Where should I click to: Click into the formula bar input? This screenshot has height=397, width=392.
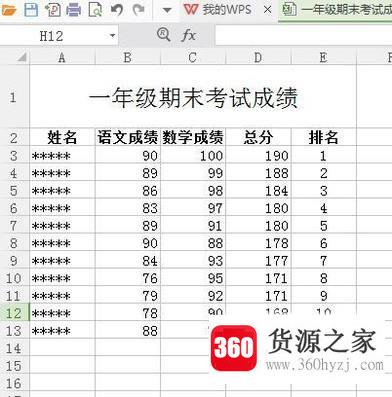(303, 36)
